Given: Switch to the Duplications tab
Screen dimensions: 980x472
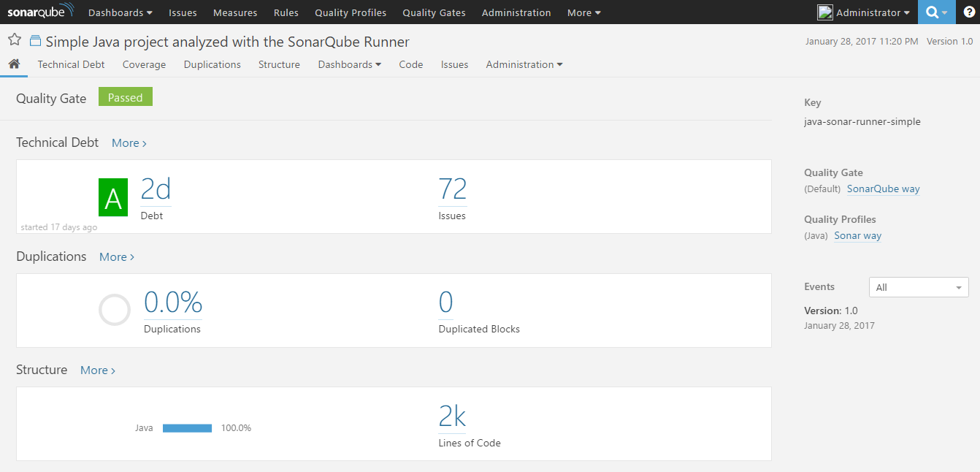Looking at the screenshot, I should tap(213, 64).
